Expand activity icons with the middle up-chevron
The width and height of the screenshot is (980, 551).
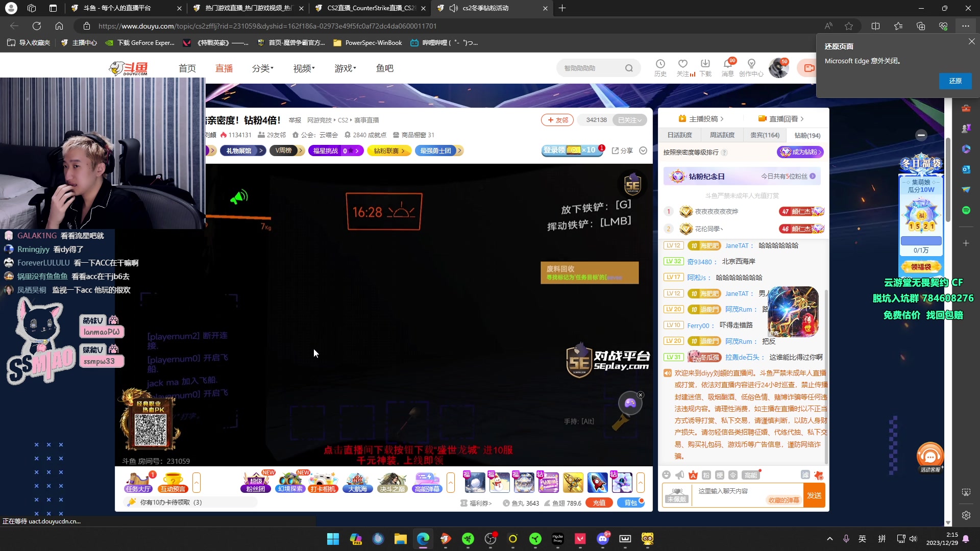[451, 482]
